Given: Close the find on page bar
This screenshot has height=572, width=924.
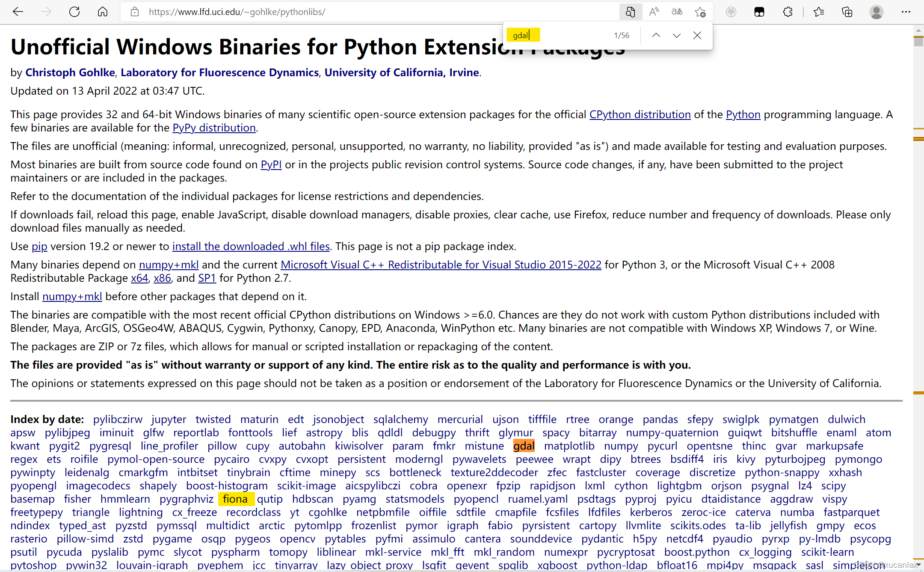Looking at the screenshot, I should pyautogui.click(x=697, y=36).
